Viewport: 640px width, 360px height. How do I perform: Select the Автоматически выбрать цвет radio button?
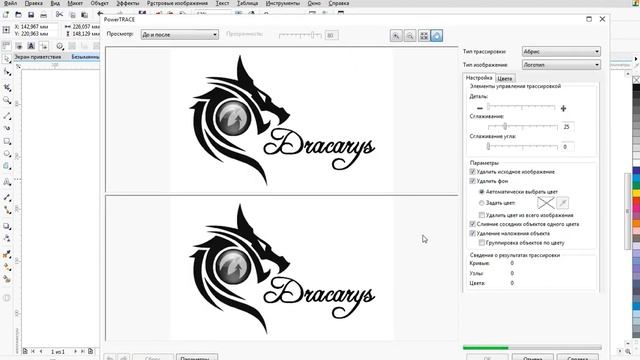(x=482, y=191)
